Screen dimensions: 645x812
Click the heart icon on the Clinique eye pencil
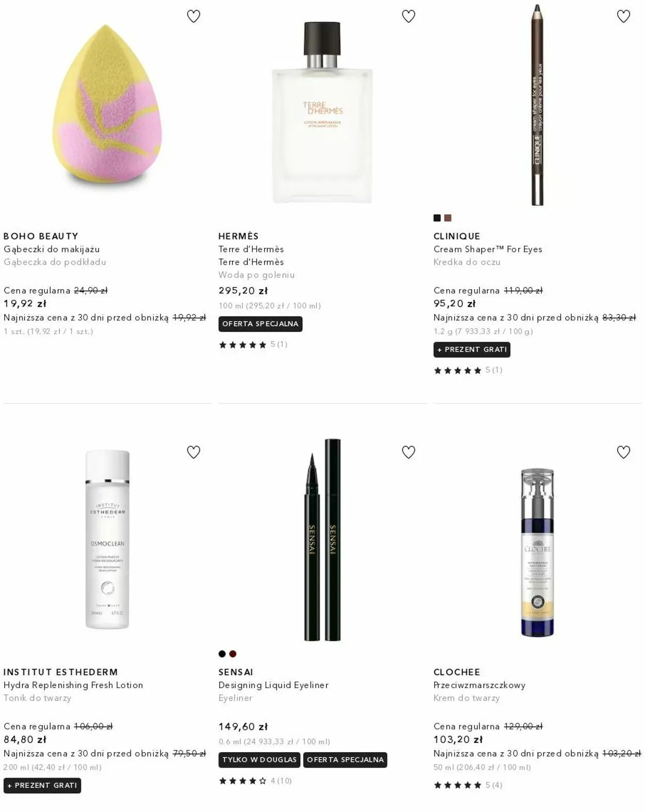(624, 17)
